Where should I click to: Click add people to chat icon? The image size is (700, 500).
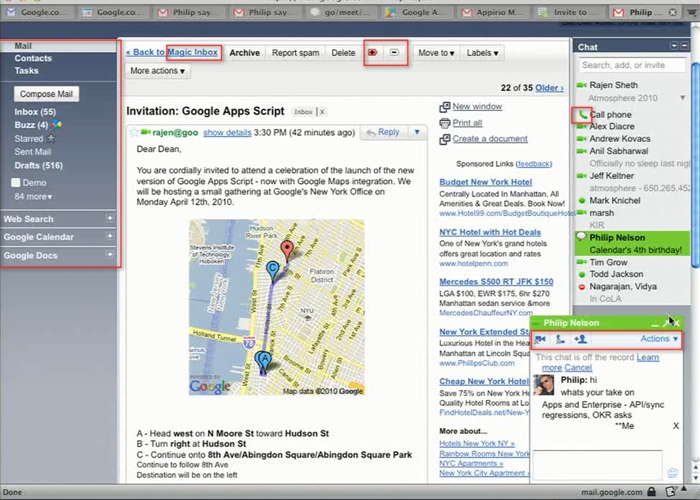580,340
